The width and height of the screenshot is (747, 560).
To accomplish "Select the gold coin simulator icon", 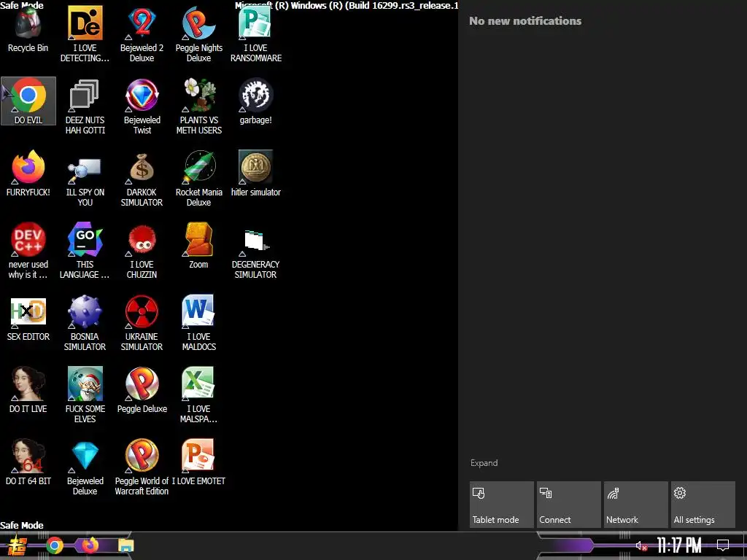I will point(256,174).
